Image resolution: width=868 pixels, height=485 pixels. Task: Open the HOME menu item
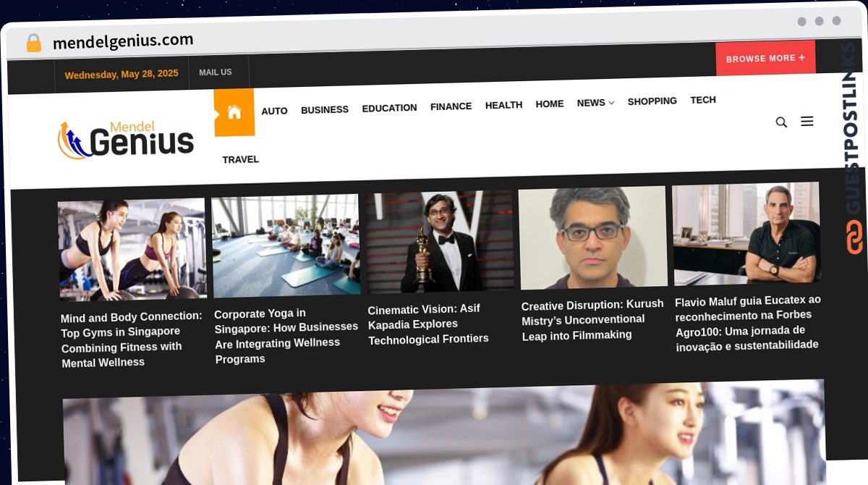click(550, 104)
